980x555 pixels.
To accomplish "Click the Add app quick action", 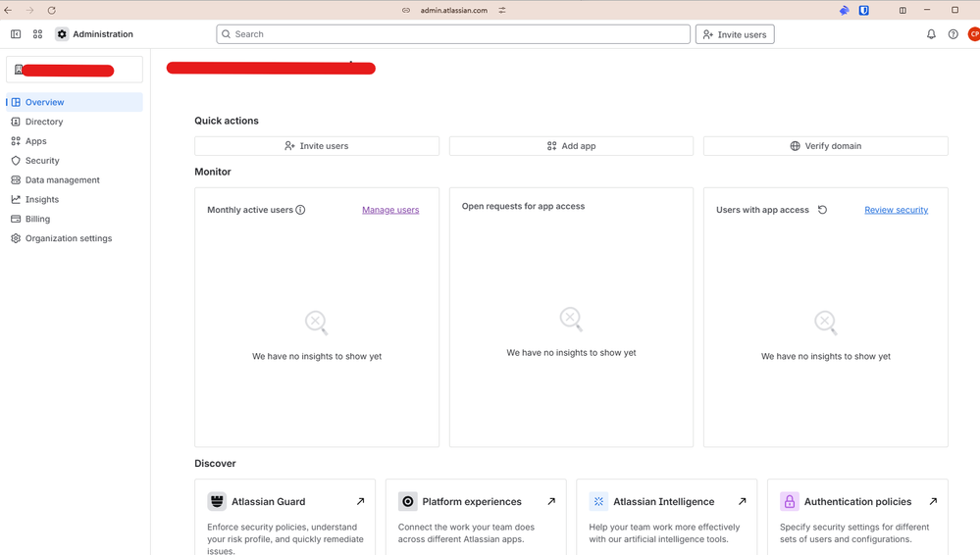I will coord(571,146).
